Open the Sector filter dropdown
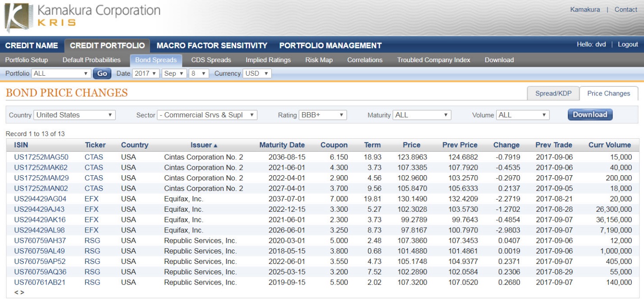This screenshot has width=644, height=300. click(x=207, y=115)
